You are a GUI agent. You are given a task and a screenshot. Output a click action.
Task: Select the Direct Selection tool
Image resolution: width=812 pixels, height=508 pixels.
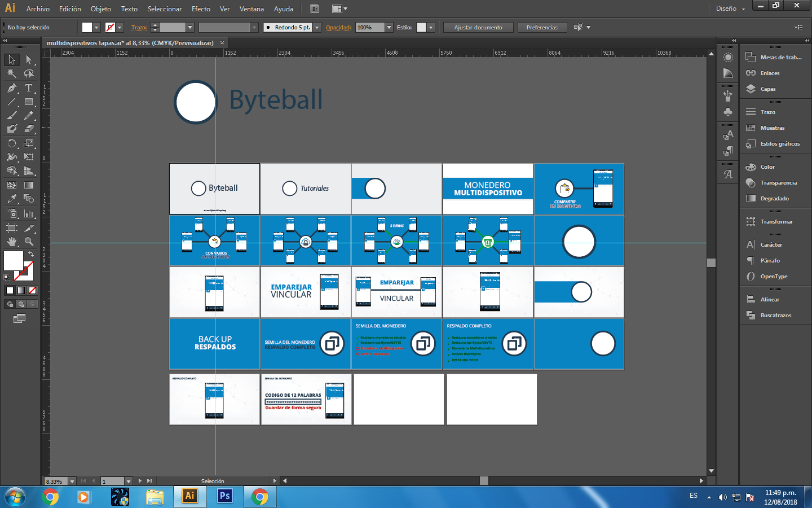tap(29, 60)
